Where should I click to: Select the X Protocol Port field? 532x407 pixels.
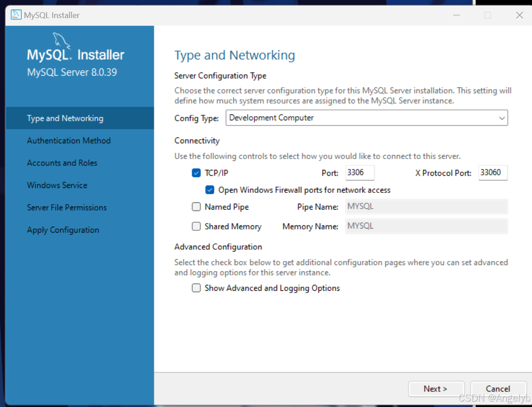pos(492,173)
